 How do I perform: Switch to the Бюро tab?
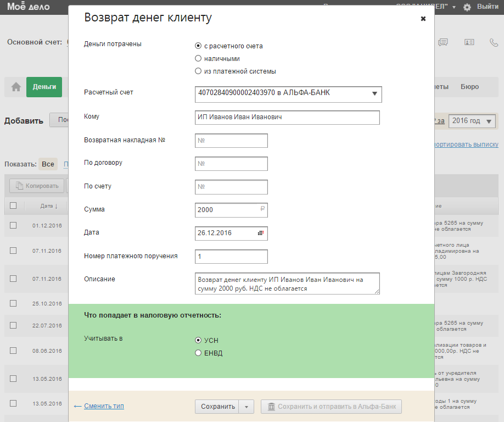(469, 87)
